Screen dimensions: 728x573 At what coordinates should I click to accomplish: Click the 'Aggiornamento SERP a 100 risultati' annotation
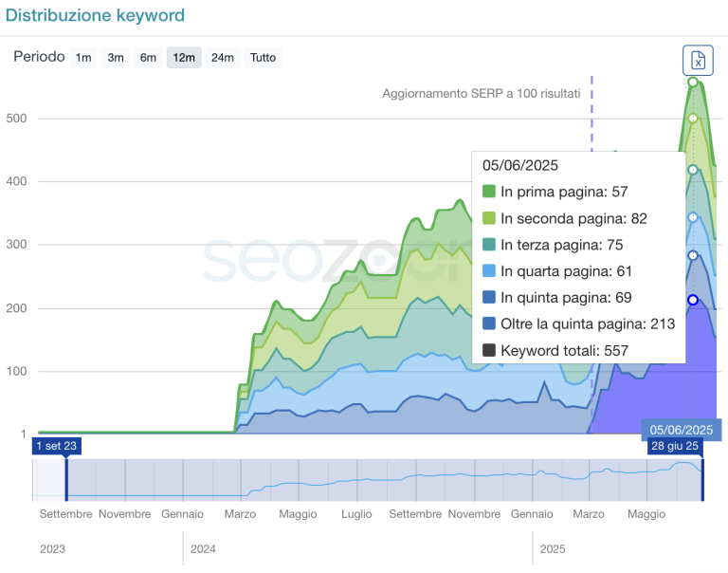(x=481, y=93)
